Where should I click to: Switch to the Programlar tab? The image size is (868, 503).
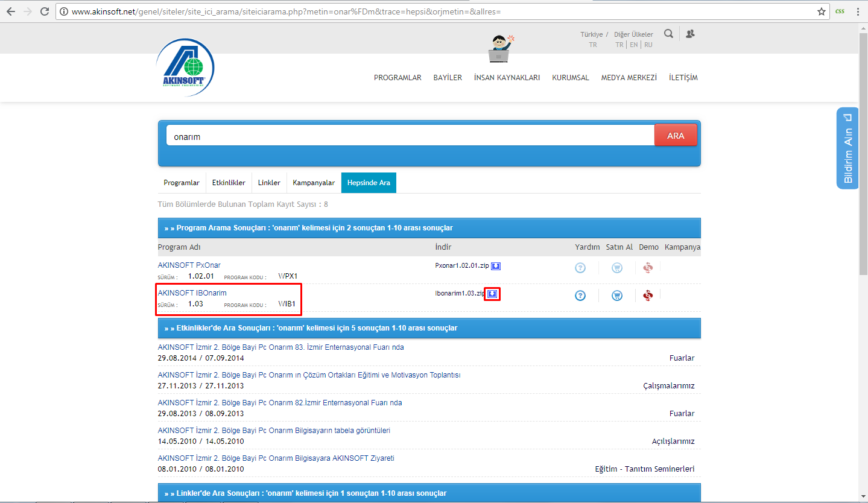point(182,183)
